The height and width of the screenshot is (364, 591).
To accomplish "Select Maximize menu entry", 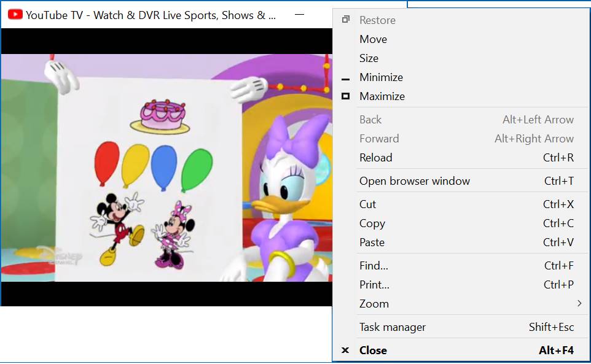I will (461, 96).
